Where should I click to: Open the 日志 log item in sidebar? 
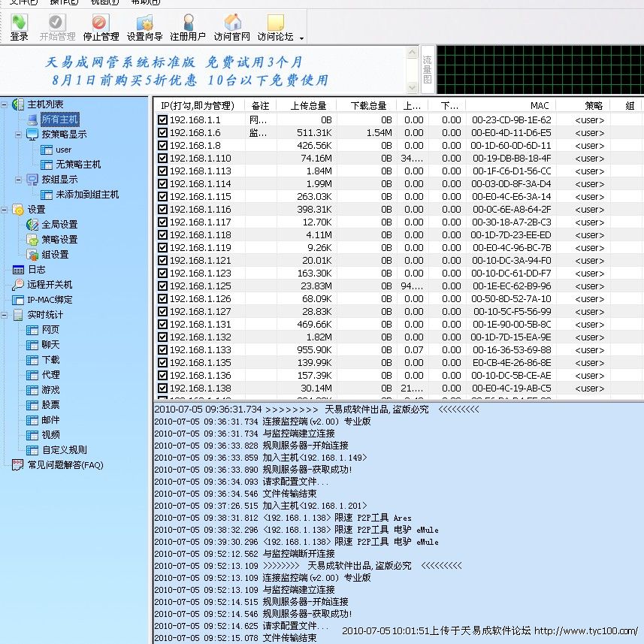coord(36,270)
